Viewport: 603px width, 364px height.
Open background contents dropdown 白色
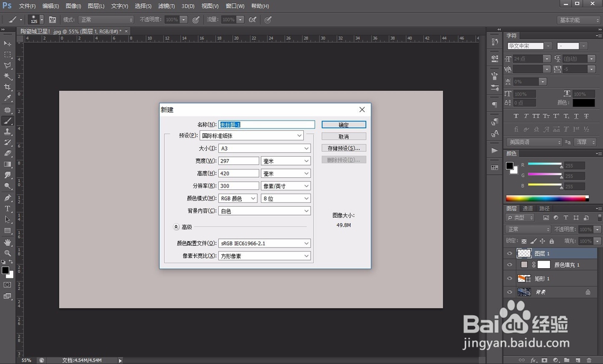click(x=265, y=211)
